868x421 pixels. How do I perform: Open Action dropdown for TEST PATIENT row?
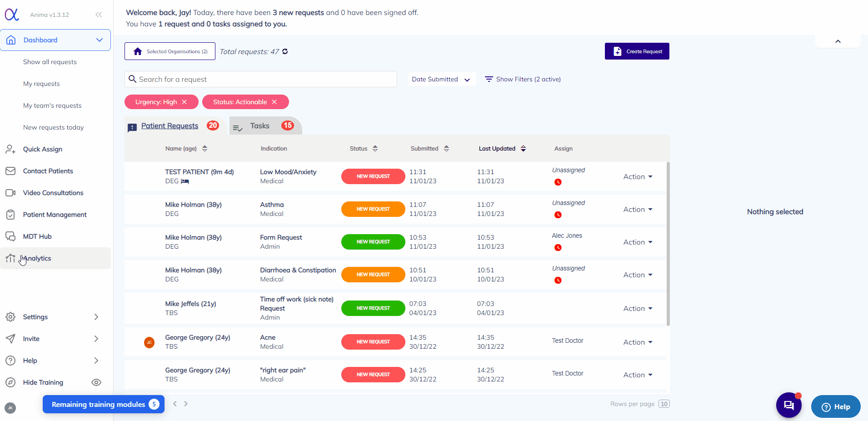tap(638, 177)
